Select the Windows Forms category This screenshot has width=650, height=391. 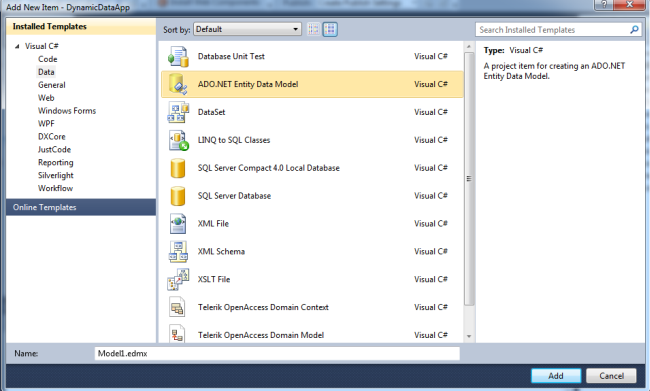tap(67, 111)
